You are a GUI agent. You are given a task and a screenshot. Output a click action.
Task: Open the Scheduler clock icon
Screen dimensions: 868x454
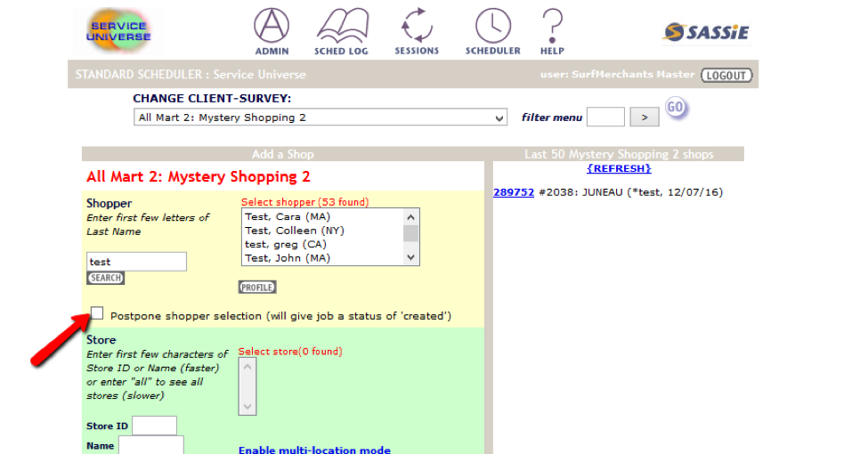click(492, 31)
